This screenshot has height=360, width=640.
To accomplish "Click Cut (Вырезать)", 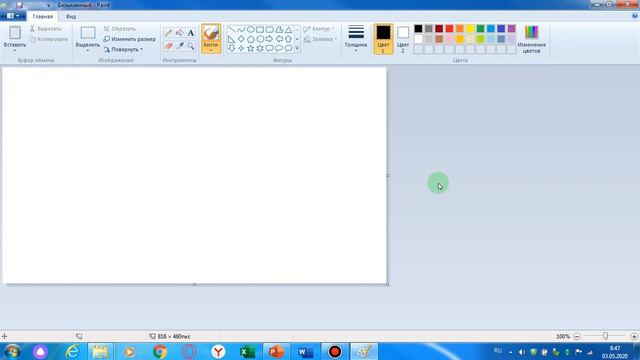I will 45,29.
